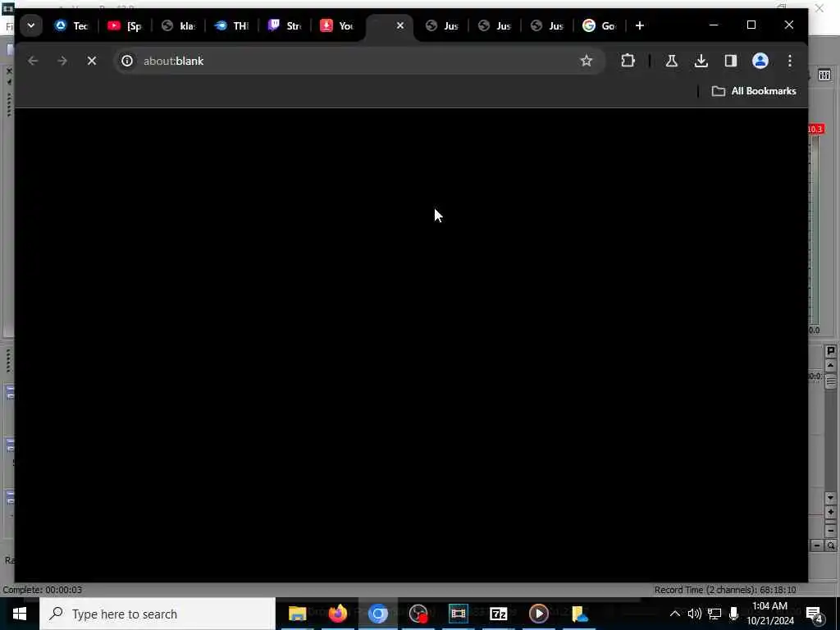Go forward to next page
The width and height of the screenshot is (840, 630).
pos(62,61)
